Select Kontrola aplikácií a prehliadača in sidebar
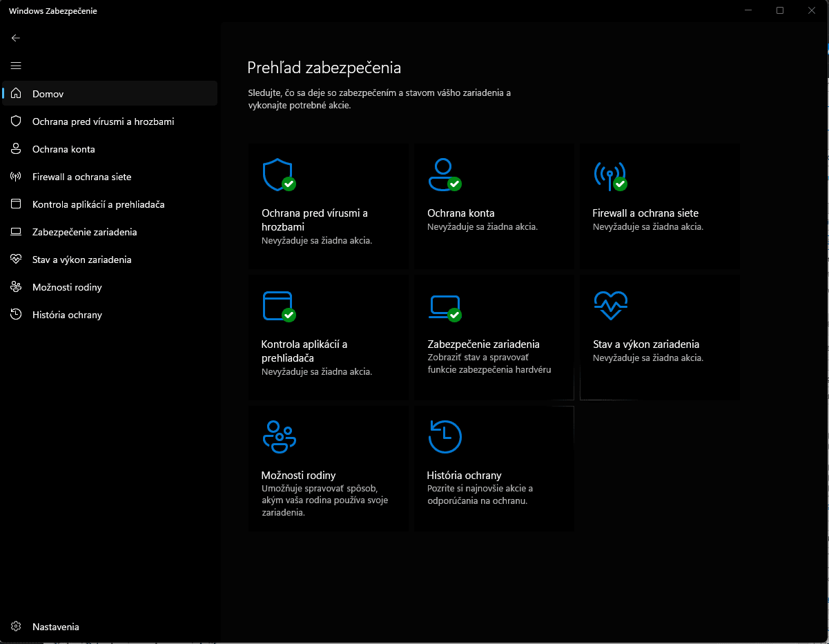The width and height of the screenshot is (829, 644). coord(98,204)
